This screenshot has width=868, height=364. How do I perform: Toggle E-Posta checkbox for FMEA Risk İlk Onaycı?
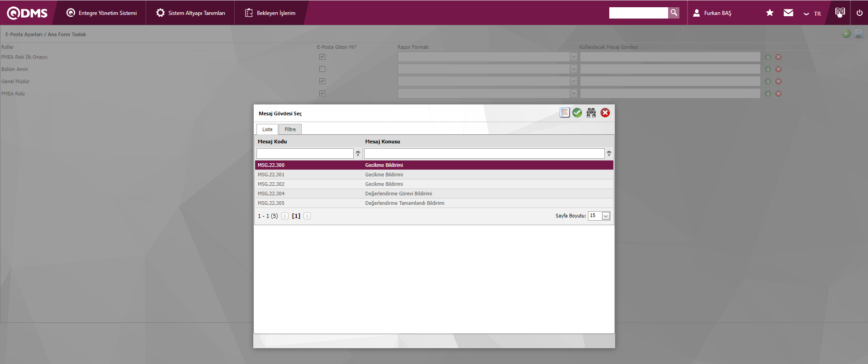point(322,57)
